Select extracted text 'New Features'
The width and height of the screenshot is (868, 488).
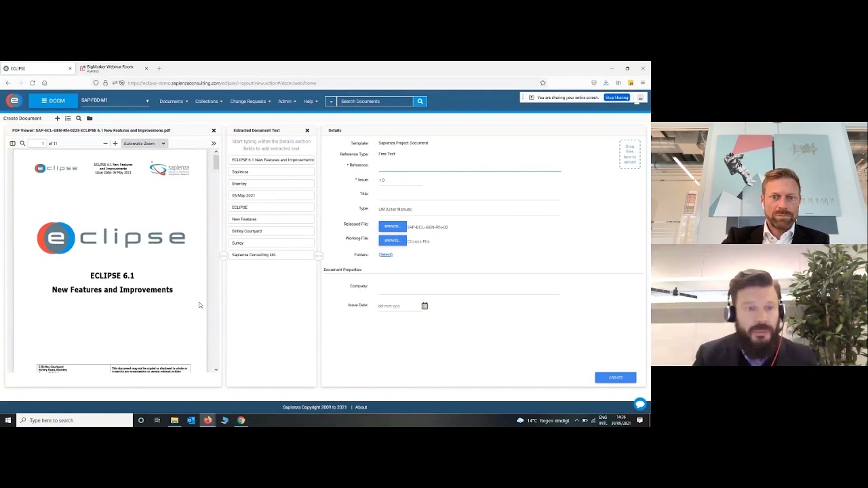(273, 220)
